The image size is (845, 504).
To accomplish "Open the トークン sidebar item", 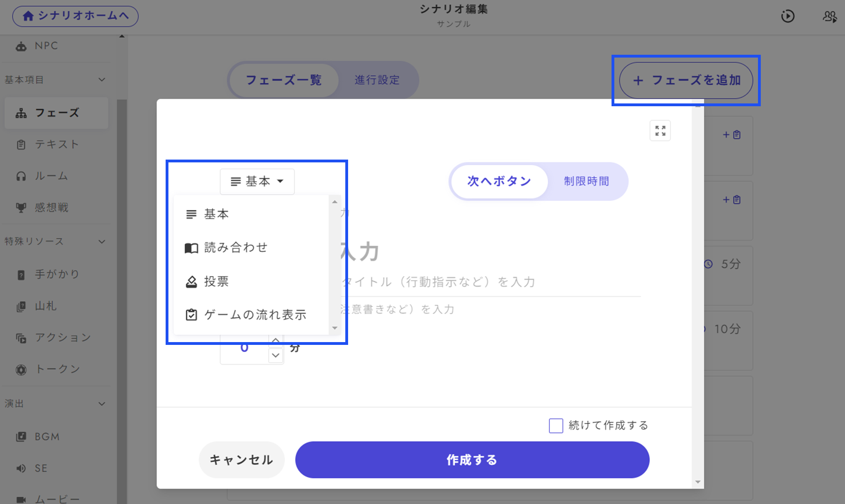I will tap(57, 369).
